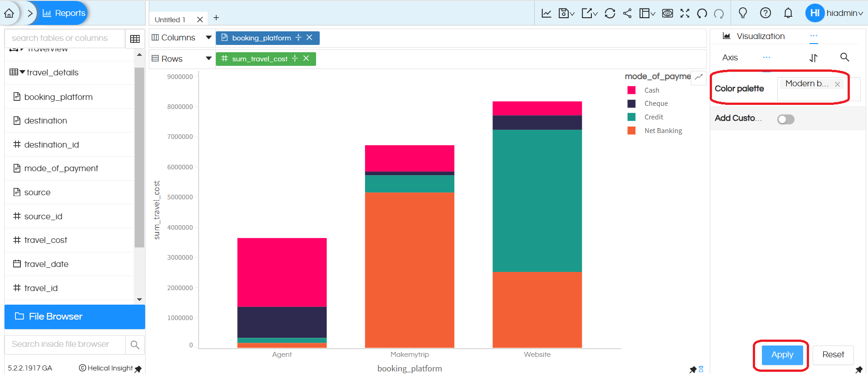Viewport: 868px width, 375px height.
Task: Apply the visualization settings
Action: point(782,355)
